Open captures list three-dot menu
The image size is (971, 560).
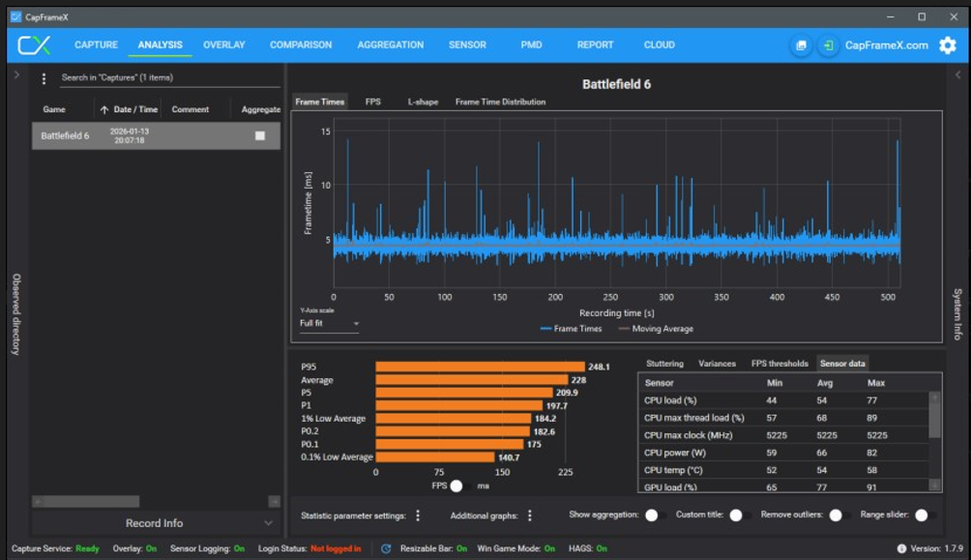(44, 78)
